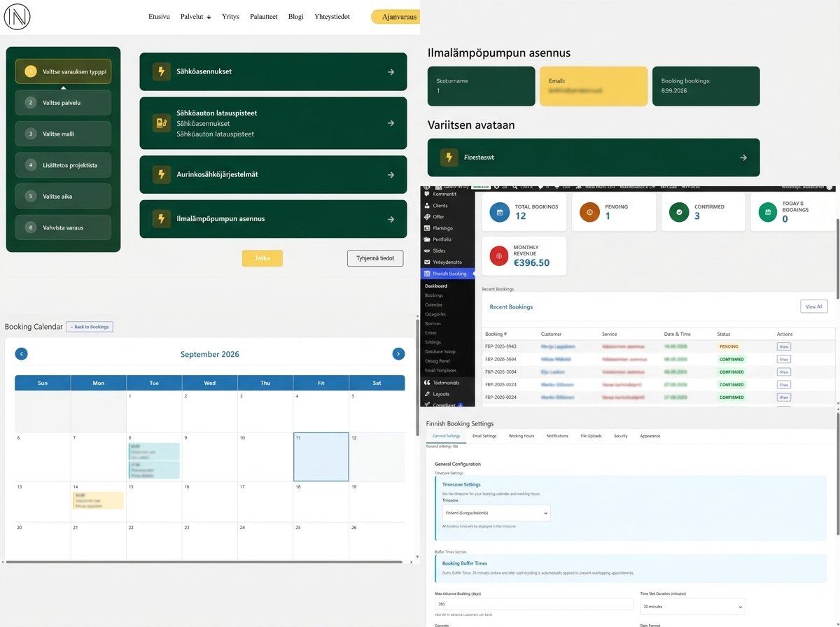This screenshot has height=627, width=840.
Task: Click the Slides icon in admin sidebar
Action: [x=426, y=251]
